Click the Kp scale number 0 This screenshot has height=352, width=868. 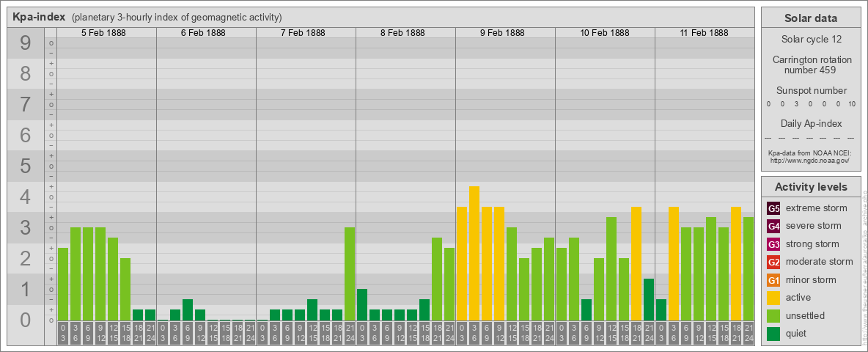click(25, 320)
